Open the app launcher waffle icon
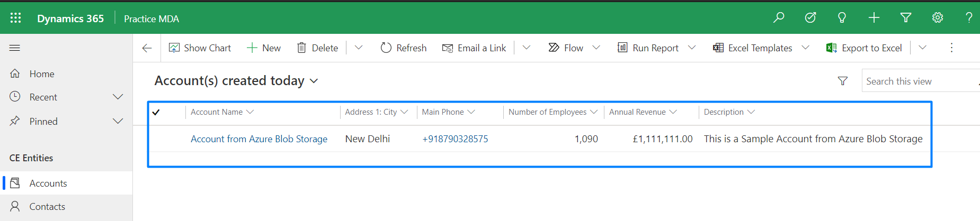Image resolution: width=980 pixels, height=221 pixels. click(x=16, y=18)
